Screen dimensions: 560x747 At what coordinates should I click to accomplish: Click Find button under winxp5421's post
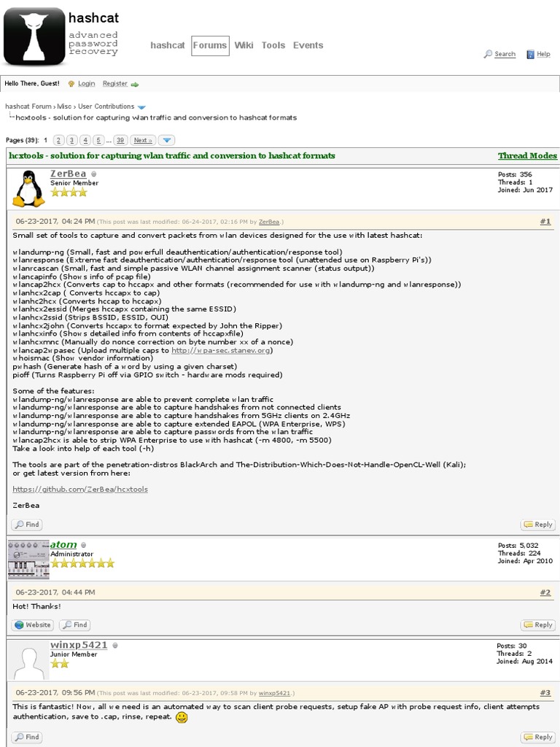[27, 737]
